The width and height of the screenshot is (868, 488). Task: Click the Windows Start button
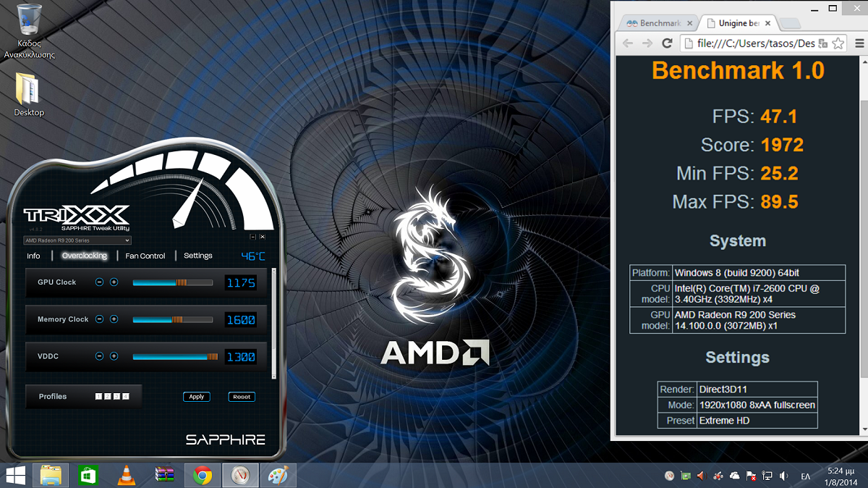click(15, 476)
